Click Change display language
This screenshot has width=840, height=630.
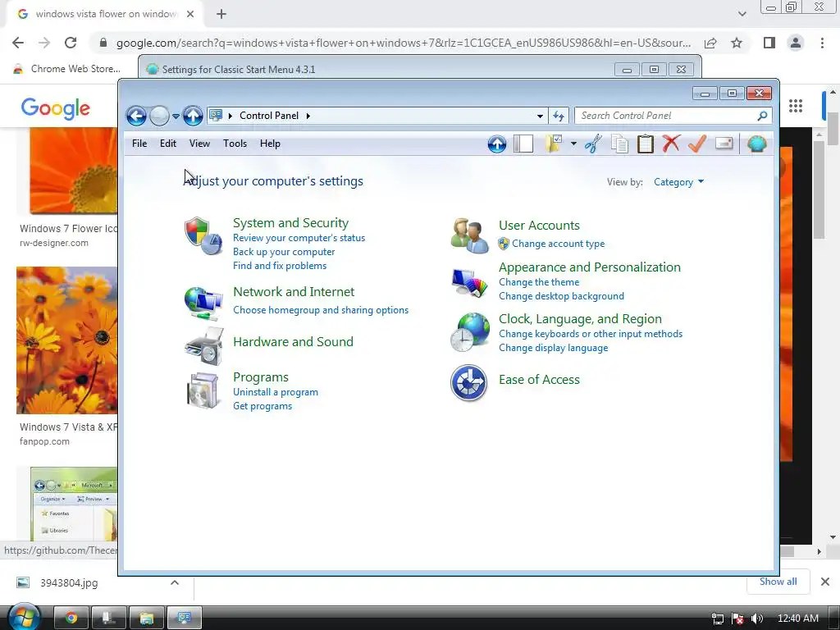pyautogui.click(x=554, y=348)
